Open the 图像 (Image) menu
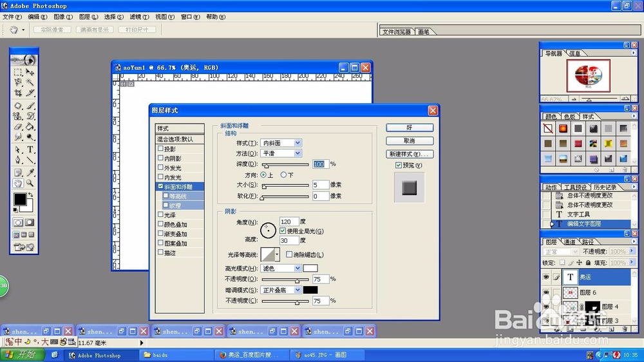The width and height of the screenshot is (644, 362). point(63,17)
